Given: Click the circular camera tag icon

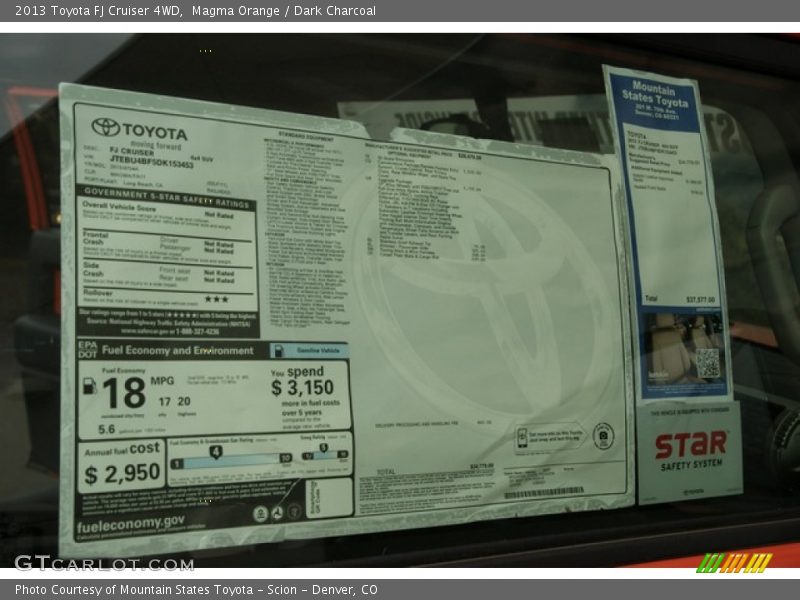Looking at the screenshot, I should pos(603,436).
